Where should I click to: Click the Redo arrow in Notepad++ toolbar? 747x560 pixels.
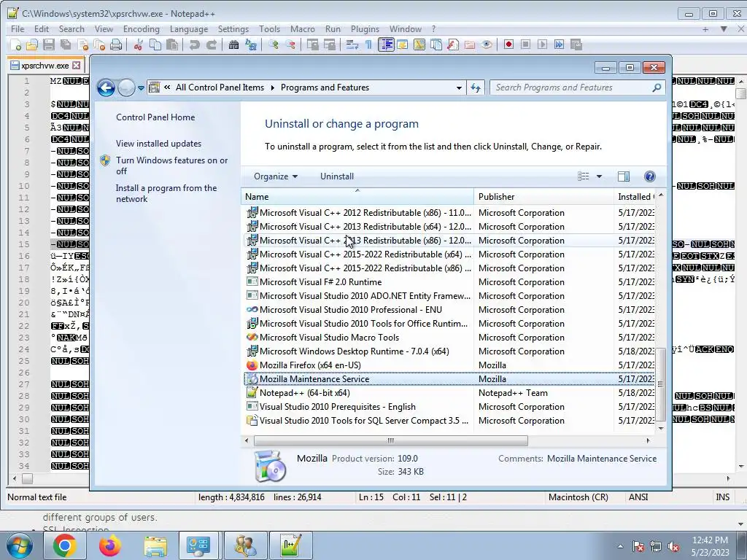click(x=211, y=44)
